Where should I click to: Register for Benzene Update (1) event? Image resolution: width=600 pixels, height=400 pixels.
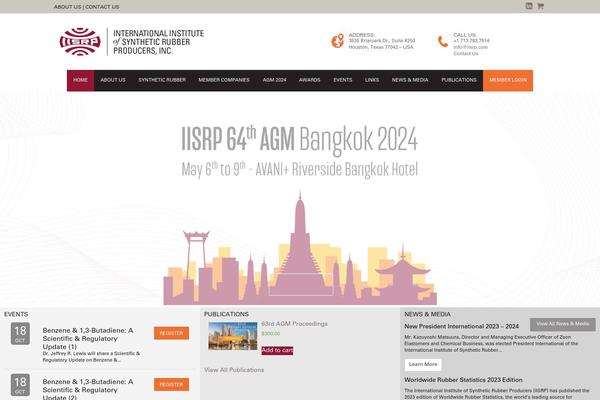(x=171, y=333)
